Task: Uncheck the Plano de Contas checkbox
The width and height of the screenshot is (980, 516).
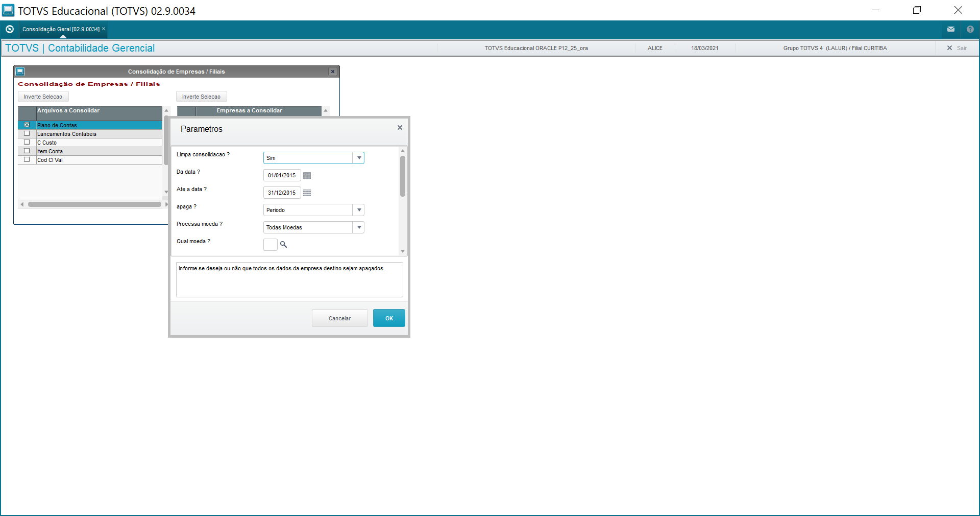Action: (x=27, y=125)
